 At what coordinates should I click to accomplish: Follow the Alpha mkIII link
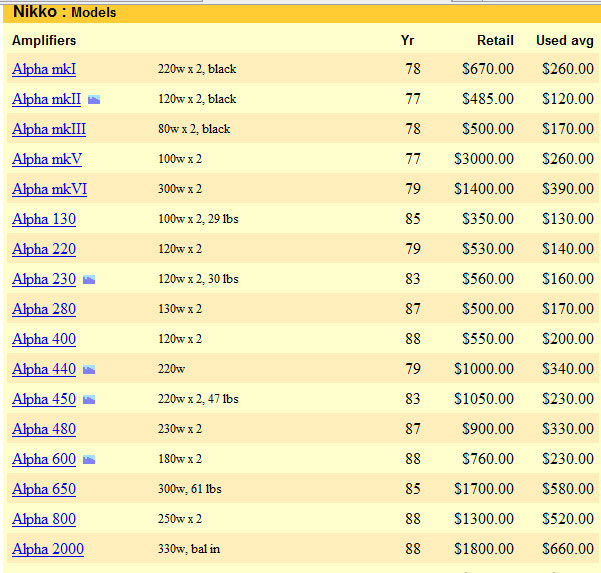49,129
